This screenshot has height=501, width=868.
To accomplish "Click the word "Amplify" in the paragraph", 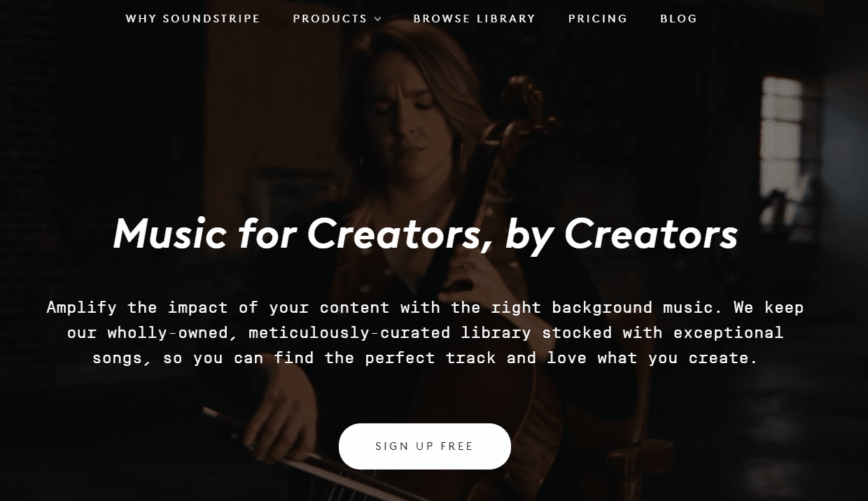I will [82, 308].
